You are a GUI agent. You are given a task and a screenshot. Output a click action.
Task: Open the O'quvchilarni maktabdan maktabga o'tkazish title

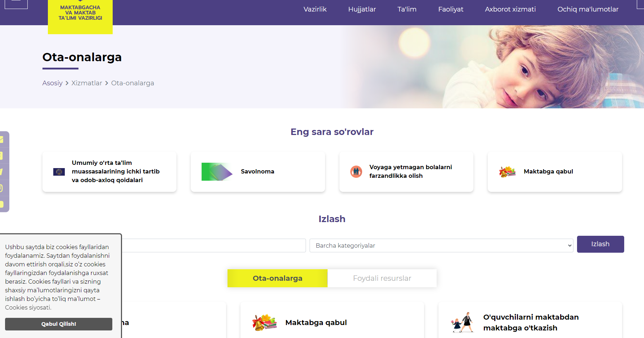[531, 323]
